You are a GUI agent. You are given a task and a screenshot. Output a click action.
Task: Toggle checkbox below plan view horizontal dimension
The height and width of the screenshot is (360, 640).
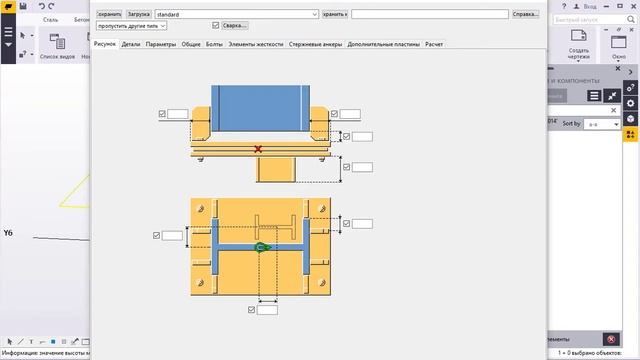click(x=251, y=310)
